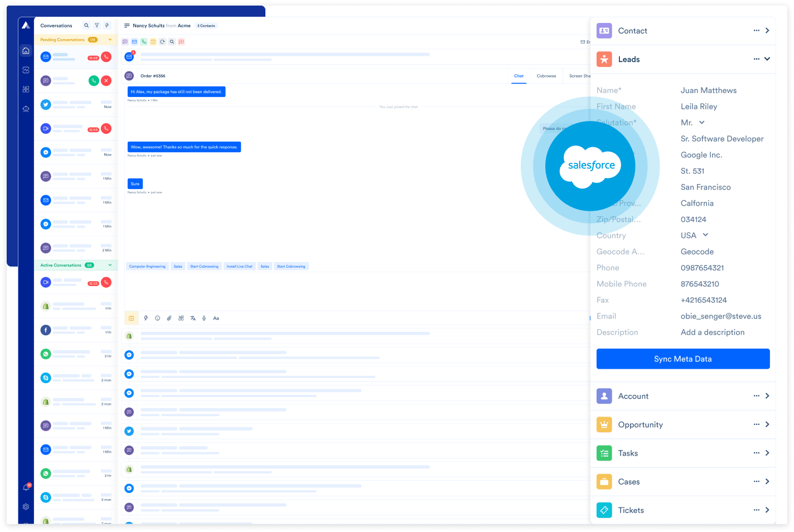Click the translate icon in composer
This screenshot has width=794, height=532.
click(x=193, y=318)
